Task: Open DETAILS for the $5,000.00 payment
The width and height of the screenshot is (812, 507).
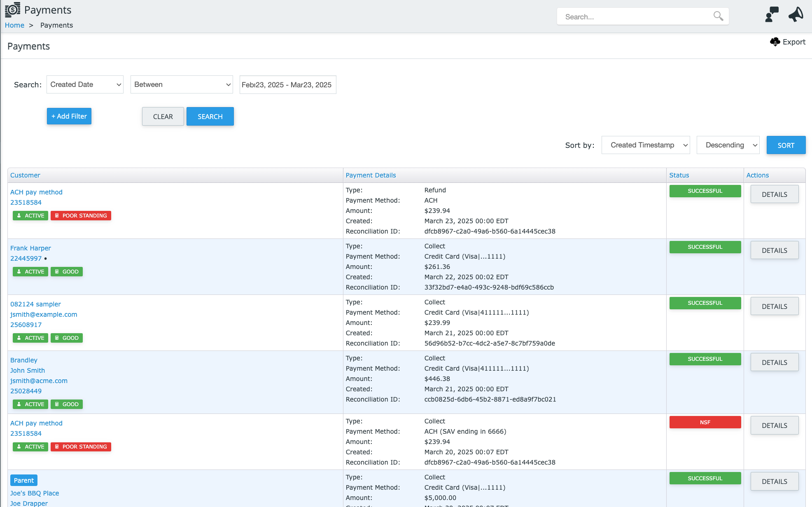Action: [775, 481]
